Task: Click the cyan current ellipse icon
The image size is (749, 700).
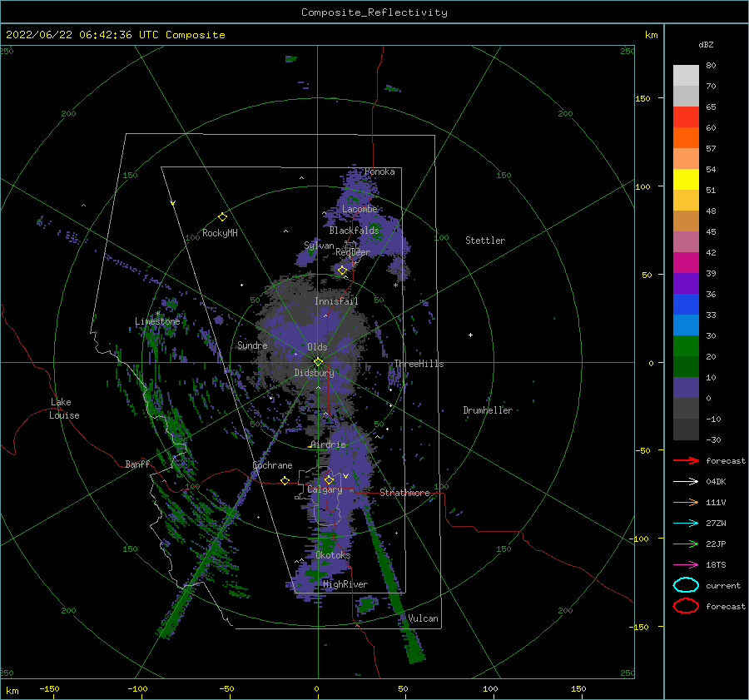Action: [686, 585]
